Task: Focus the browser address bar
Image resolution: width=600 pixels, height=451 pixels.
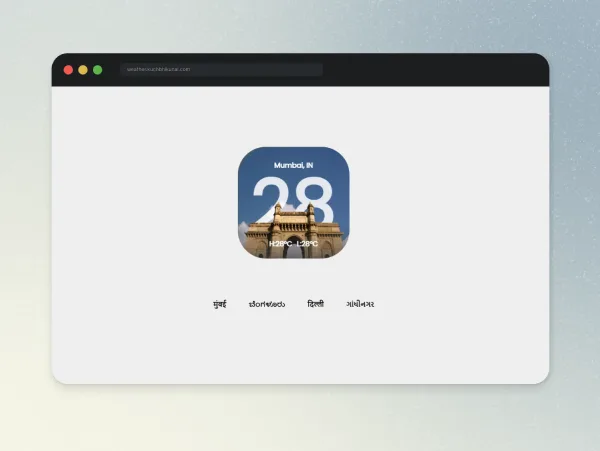Action: tap(222, 69)
